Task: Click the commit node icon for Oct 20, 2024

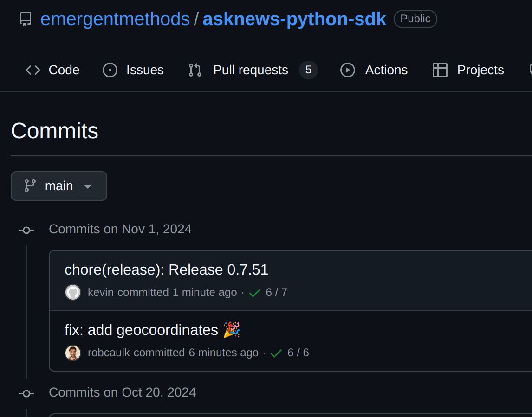Action: click(26, 394)
